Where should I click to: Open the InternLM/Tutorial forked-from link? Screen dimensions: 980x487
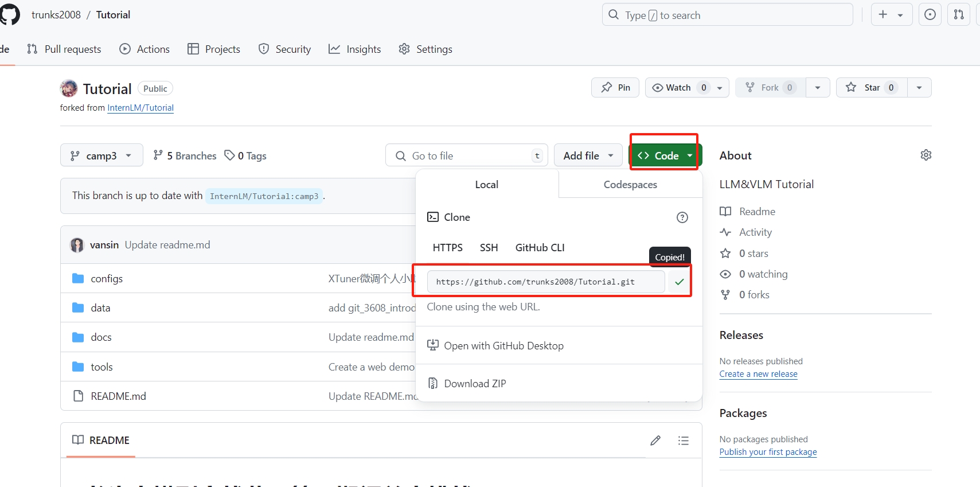click(x=140, y=108)
